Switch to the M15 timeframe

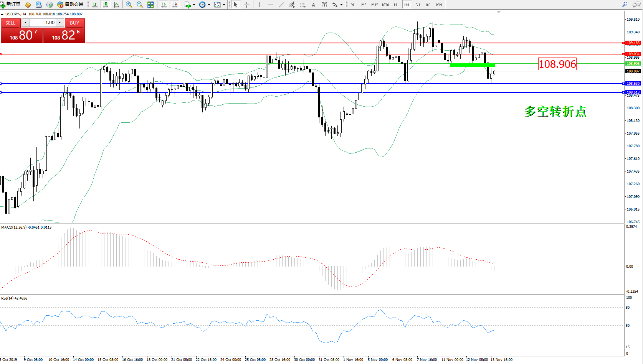tap(375, 5)
